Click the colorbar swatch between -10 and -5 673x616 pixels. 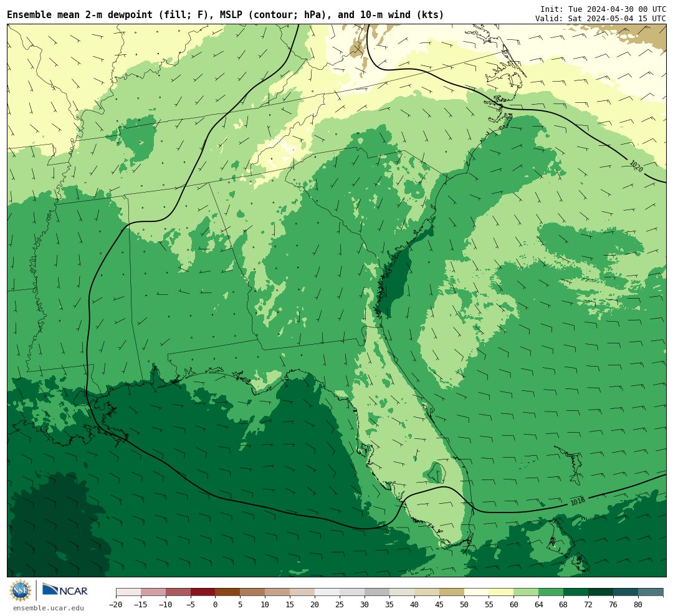point(178,592)
